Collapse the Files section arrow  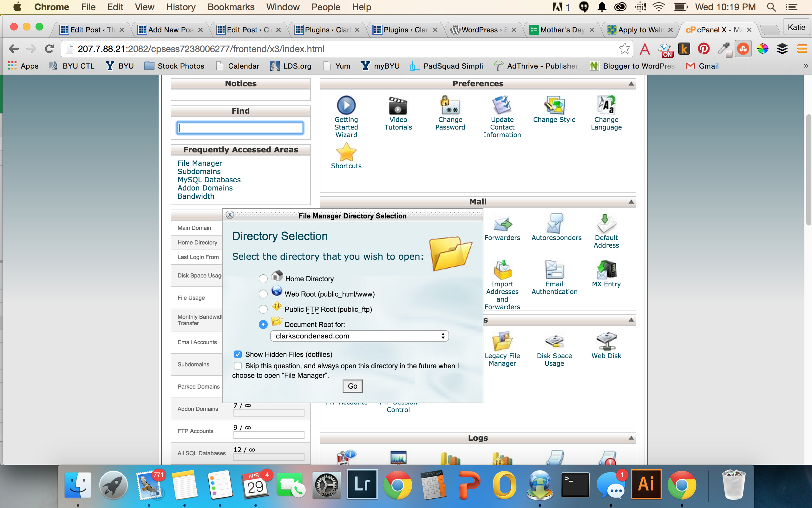(631, 320)
